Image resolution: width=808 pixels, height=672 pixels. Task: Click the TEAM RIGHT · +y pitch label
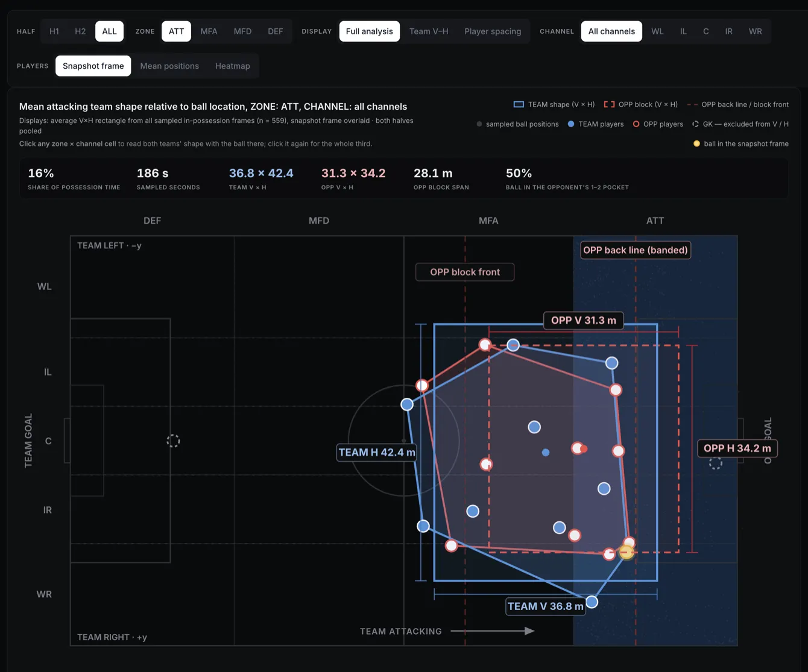tap(112, 637)
